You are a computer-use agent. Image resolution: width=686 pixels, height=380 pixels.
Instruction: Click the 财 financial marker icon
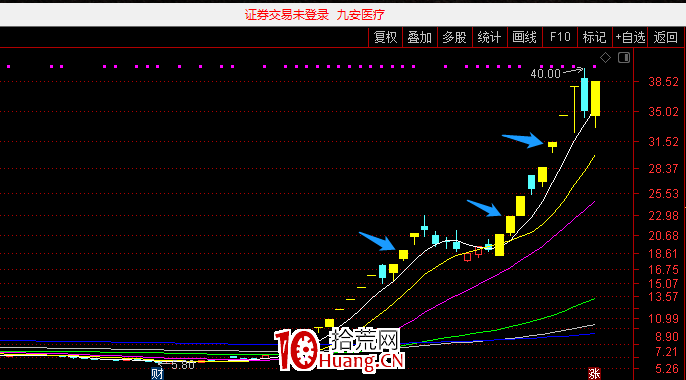point(157,374)
